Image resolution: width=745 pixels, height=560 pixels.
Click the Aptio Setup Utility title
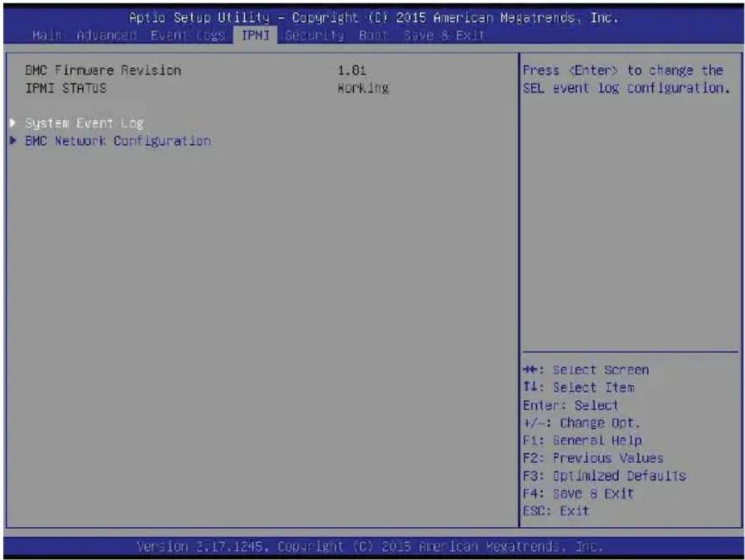(x=373, y=18)
